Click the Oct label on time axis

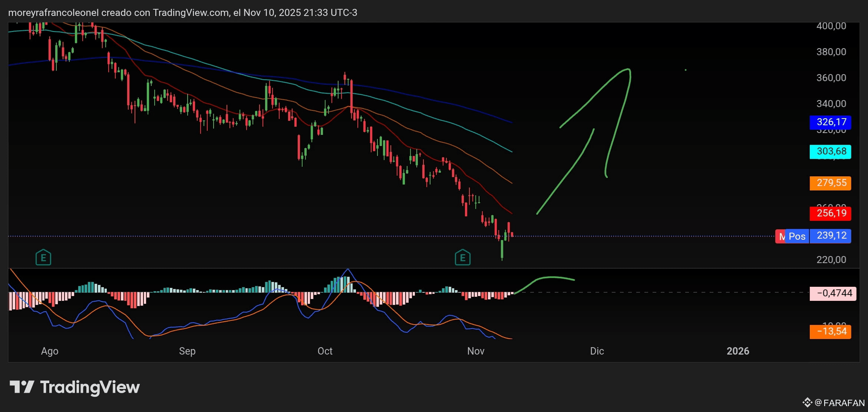click(325, 351)
